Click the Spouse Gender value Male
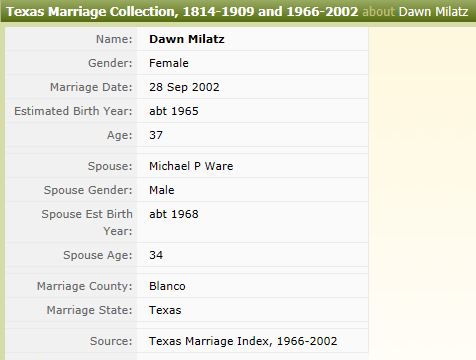This screenshot has width=476, height=360. 162,190
